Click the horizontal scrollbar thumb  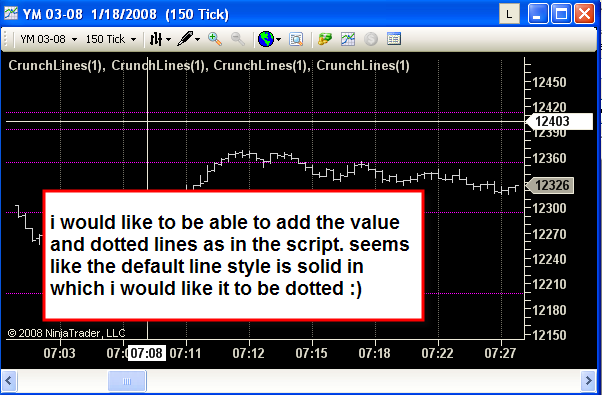click(x=127, y=381)
